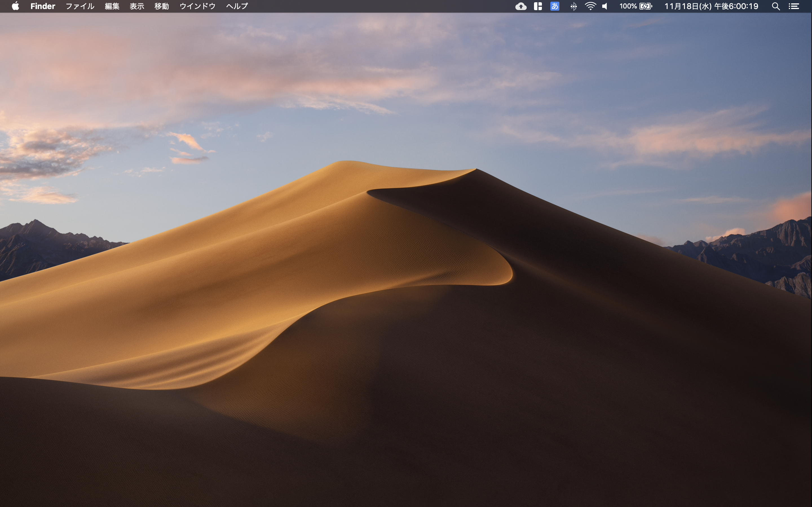Open the cloud upload menu bar icon

(521, 6)
